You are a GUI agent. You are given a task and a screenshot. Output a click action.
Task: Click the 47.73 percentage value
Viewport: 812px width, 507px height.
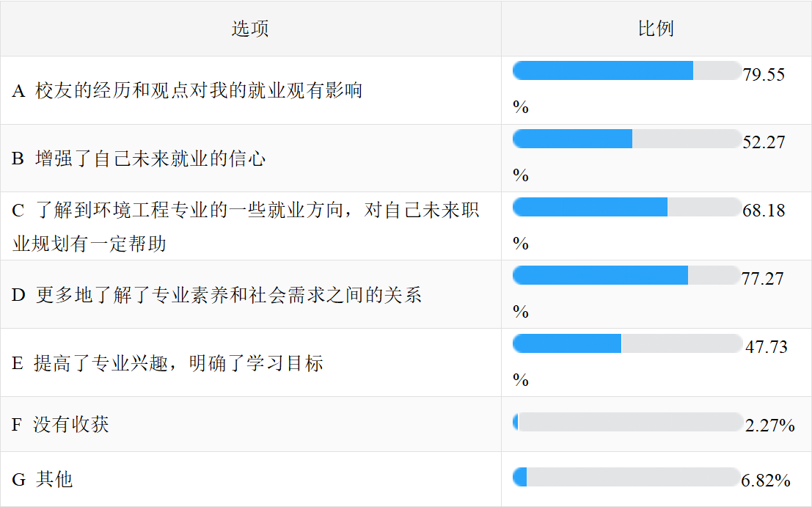[767, 347]
